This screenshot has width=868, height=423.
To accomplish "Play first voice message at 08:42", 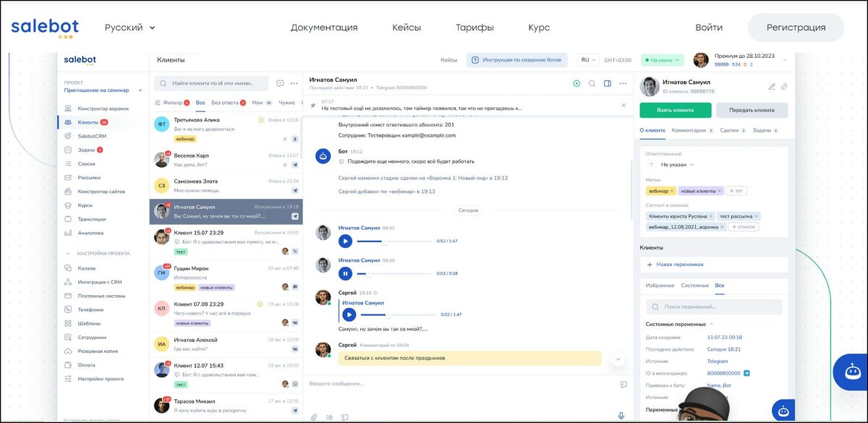I will coord(345,241).
